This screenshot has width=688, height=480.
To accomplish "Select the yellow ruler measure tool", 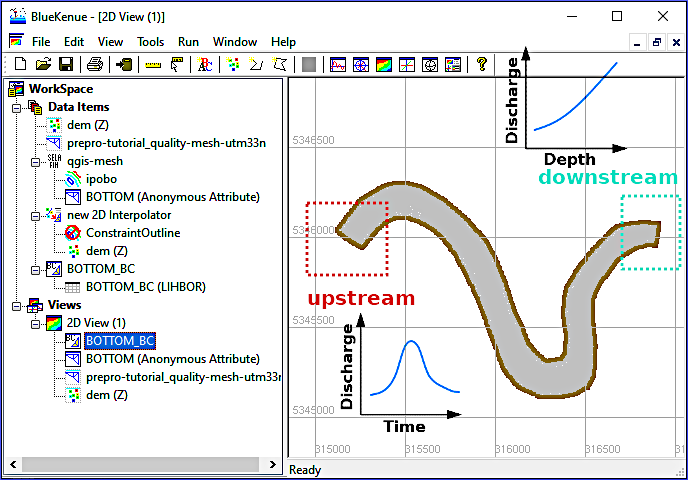I will coord(153,65).
